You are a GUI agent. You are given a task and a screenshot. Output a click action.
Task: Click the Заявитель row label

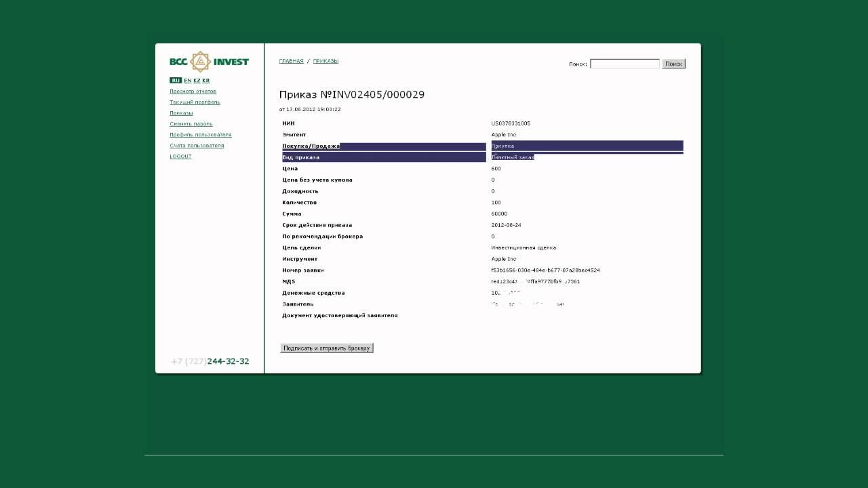pos(298,304)
